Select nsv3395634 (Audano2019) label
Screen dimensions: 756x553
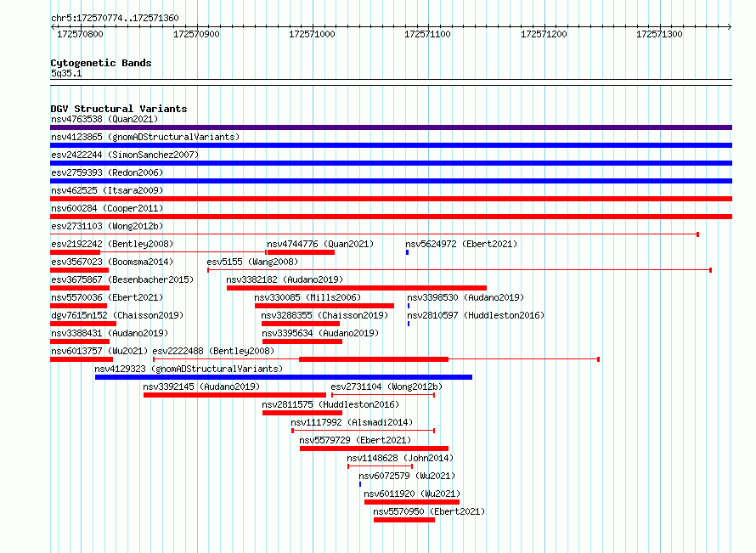pos(320,333)
